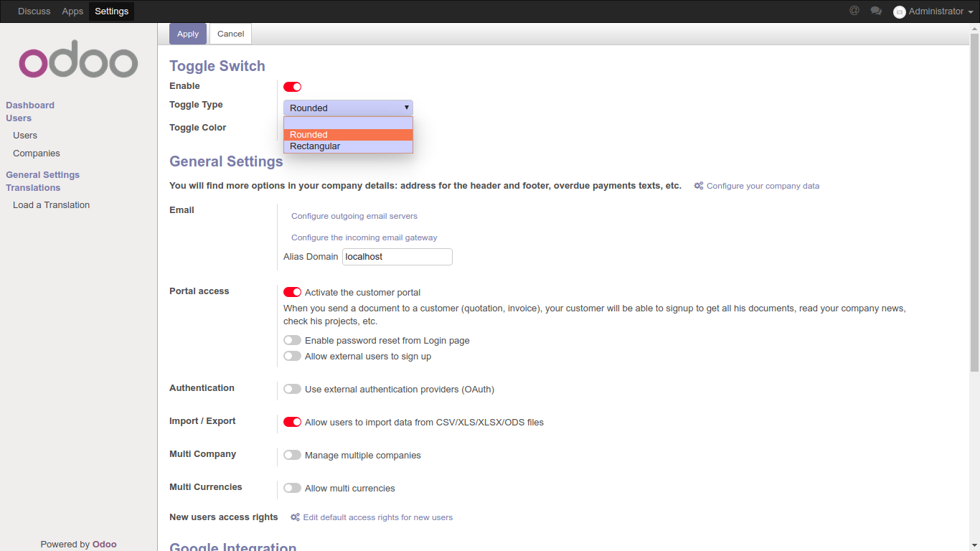This screenshot has height=551, width=980.
Task: Toggle Allow multi currencies on
Action: point(292,488)
